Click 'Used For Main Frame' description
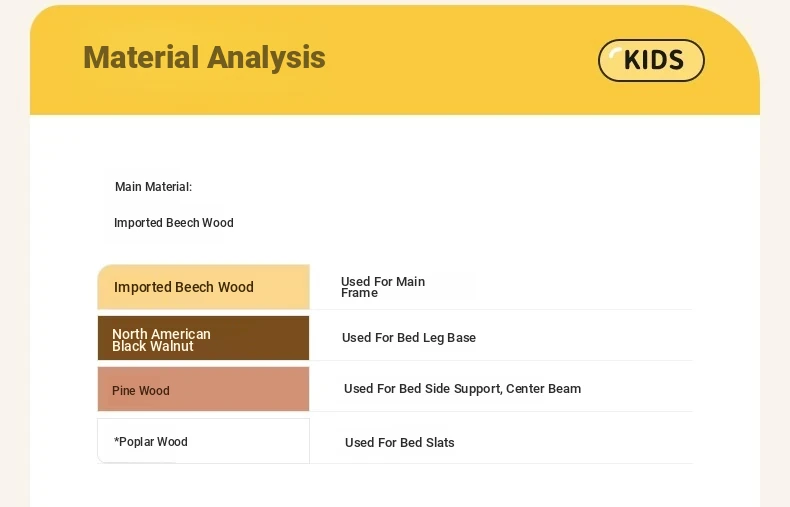 [x=382, y=287]
